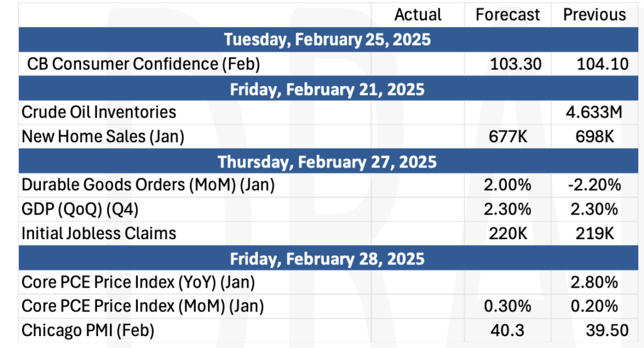Screen dimensions: 644x348
Task: Click the Thursday, February 27, 2025 banner
Action: pyautogui.click(x=328, y=161)
